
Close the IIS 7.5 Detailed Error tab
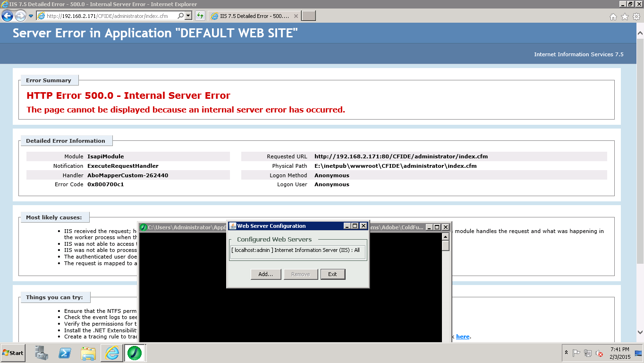tap(296, 16)
